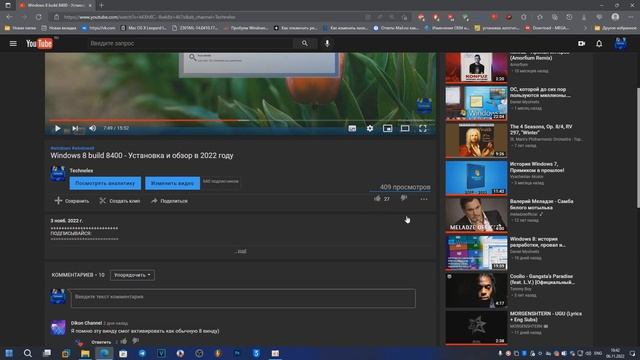640x360 pixels.
Task: Open the Windows Start button
Action: [x=9, y=353]
